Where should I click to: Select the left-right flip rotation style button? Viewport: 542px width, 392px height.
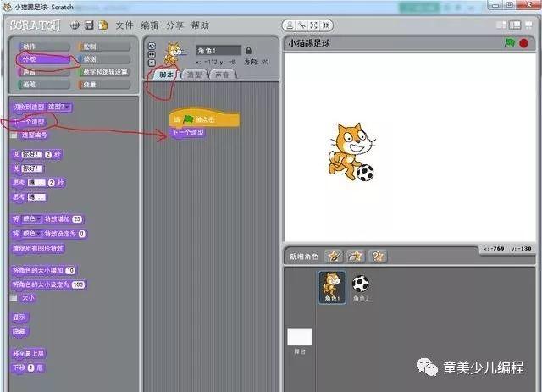coord(152,55)
